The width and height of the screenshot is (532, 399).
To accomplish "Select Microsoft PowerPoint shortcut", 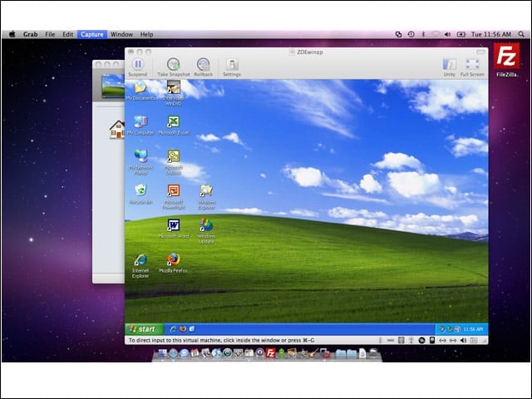I will [174, 197].
